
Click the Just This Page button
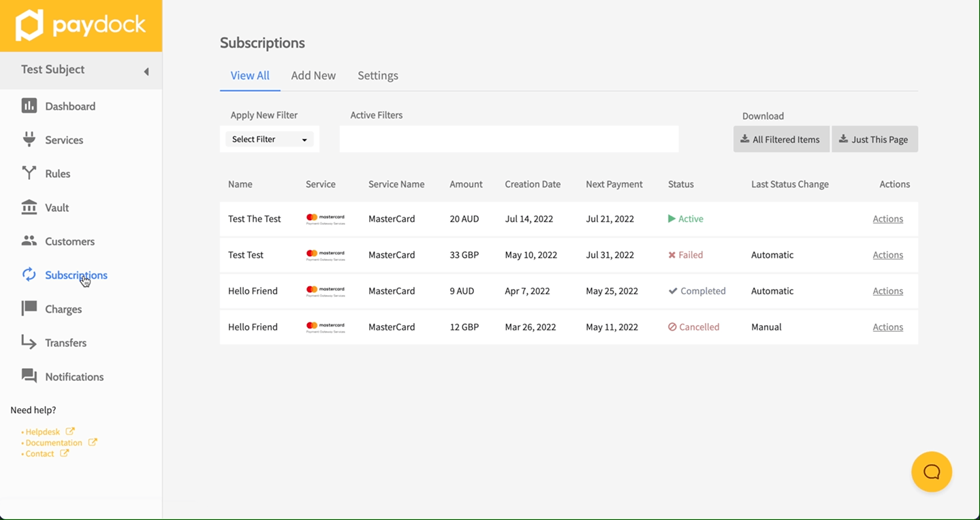click(874, 139)
